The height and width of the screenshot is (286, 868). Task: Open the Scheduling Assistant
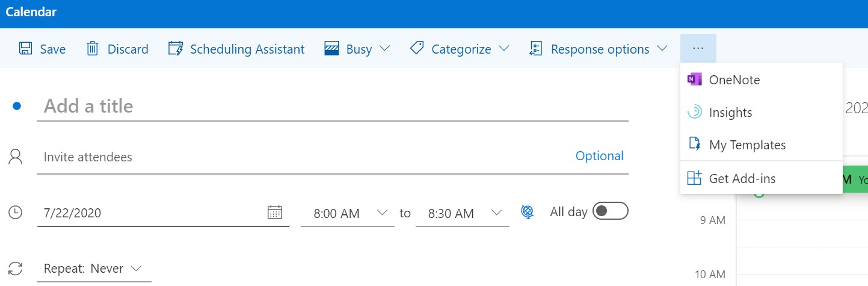click(237, 49)
